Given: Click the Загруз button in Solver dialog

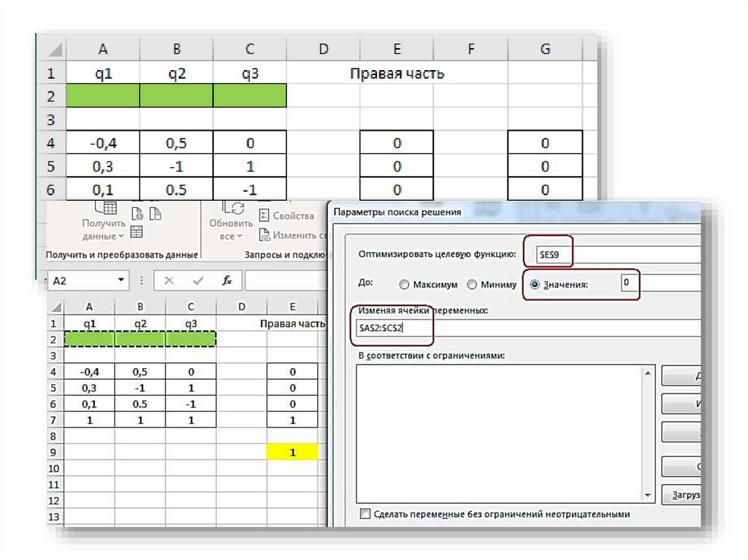Looking at the screenshot, I should click(x=682, y=495).
